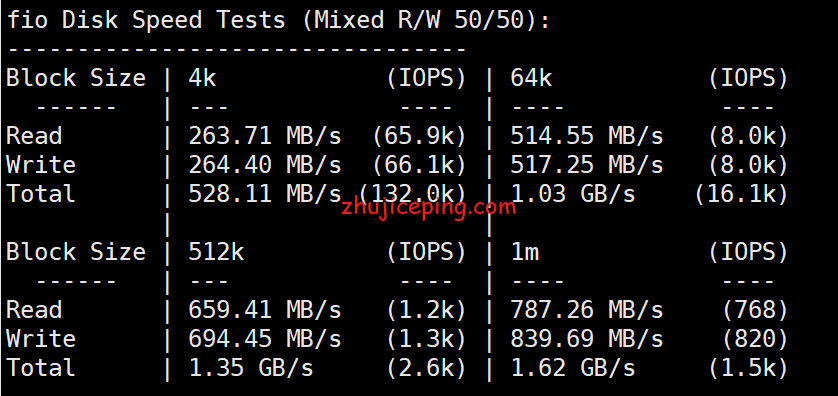Select the 517.25 MB/s write value

coord(587,165)
